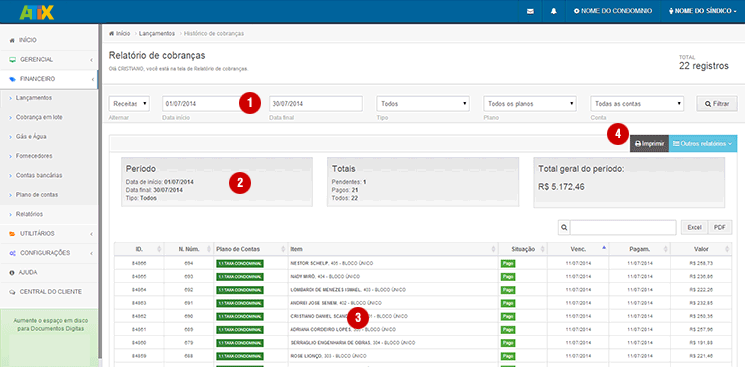Sort table by Item column
This screenshot has width=745, height=367.
click(393, 249)
